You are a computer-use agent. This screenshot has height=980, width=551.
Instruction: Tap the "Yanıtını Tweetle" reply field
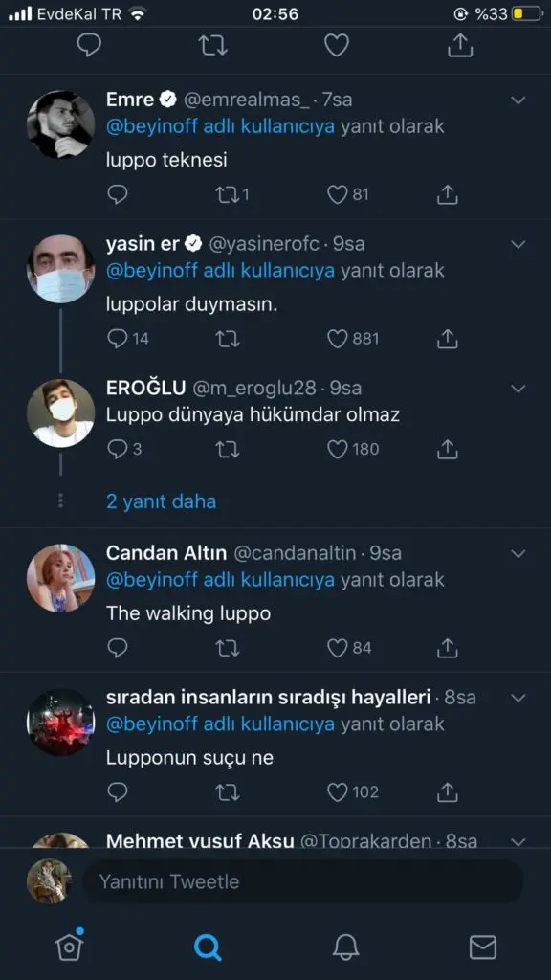[303, 881]
